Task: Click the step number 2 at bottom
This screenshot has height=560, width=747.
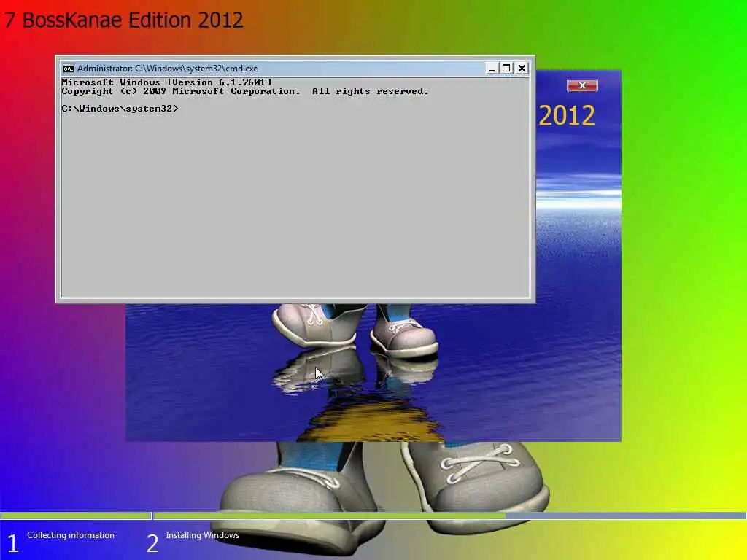Action: tap(152, 543)
